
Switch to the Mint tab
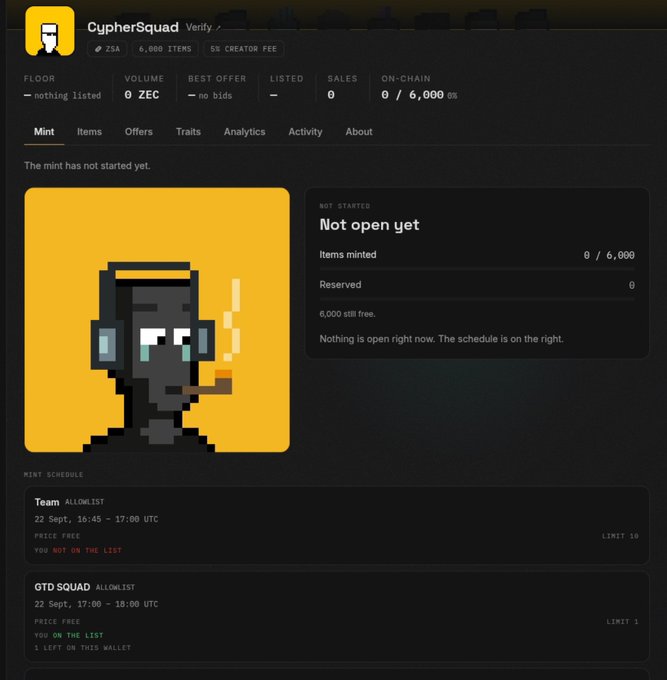44,132
